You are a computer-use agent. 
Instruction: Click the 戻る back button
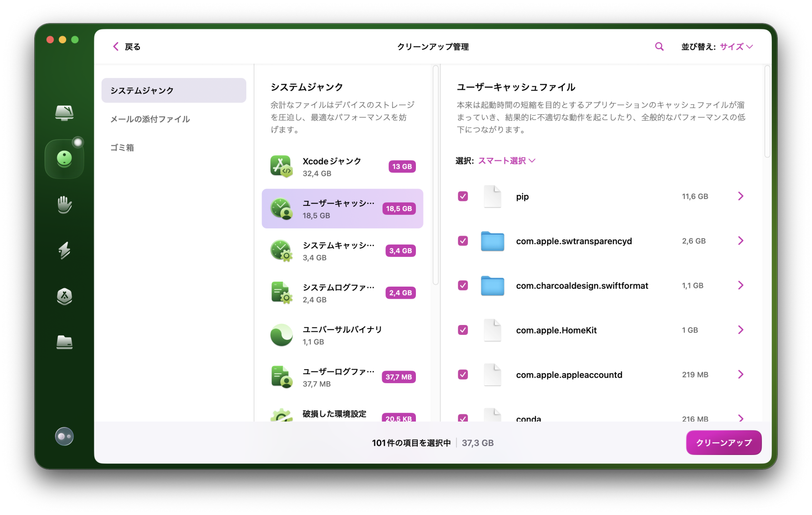pyautogui.click(x=127, y=46)
